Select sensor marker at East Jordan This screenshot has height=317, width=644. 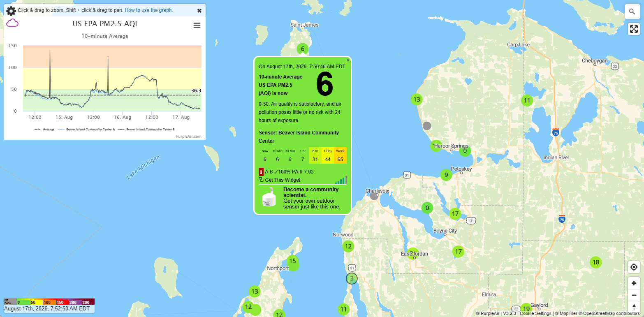pyautogui.click(x=412, y=253)
